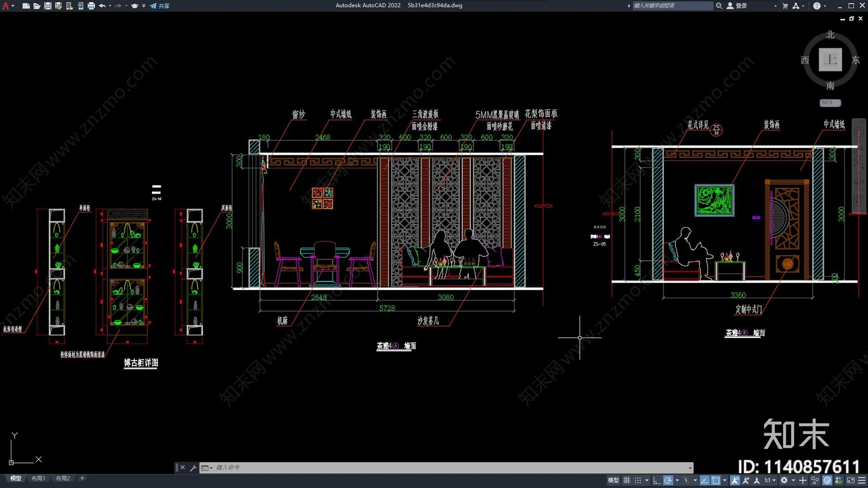Click the Open file folder icon

pyautogui.click(x=37, y=6)
